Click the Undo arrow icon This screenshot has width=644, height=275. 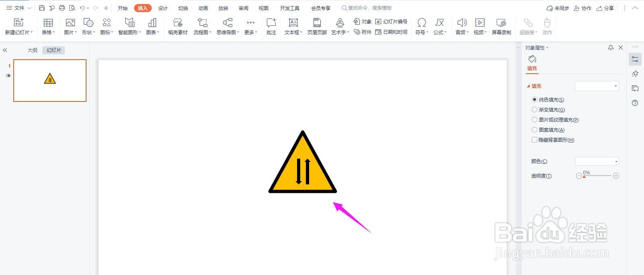(x=82, y=8)
